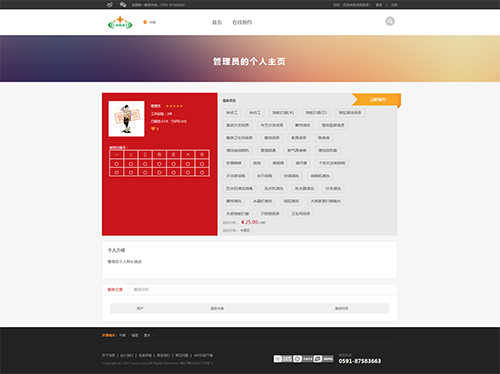This screenshot has width=500, height=374.
Task: Select the 布艺沙发保养 service tag
Action: pos(272,125)
